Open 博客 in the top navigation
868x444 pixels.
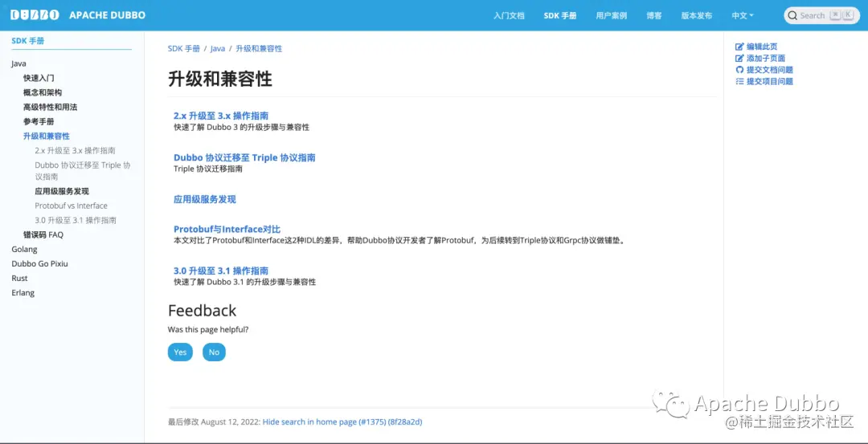653,15
